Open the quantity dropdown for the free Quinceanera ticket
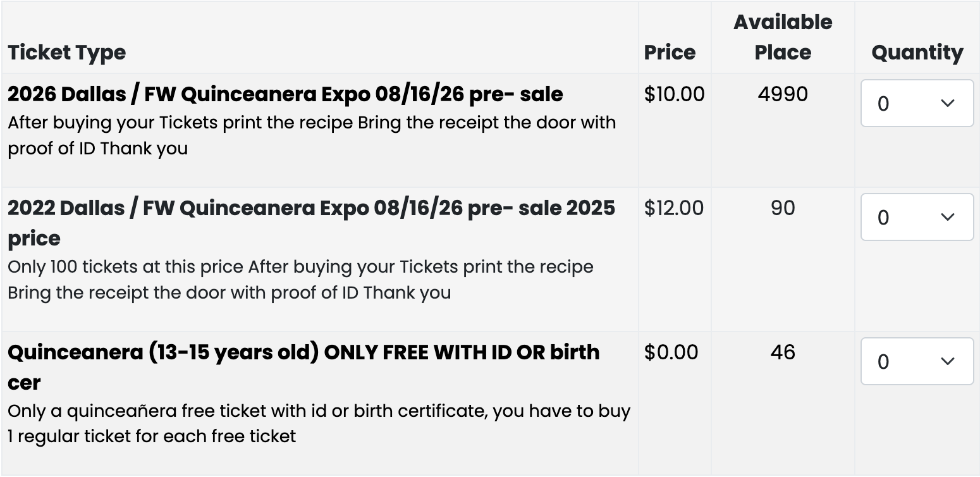This screenshot has width=980, height=477. [916, 361]
